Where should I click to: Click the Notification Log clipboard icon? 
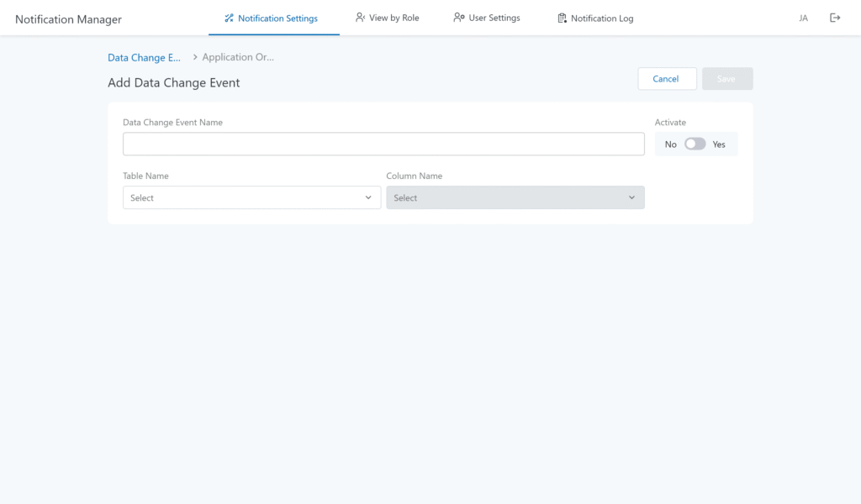(562, 18)
